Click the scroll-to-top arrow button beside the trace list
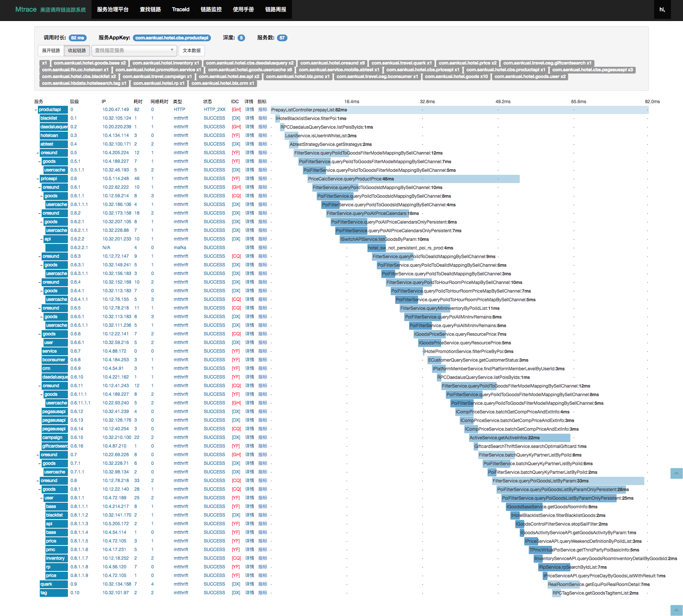 tap(676, 473)
